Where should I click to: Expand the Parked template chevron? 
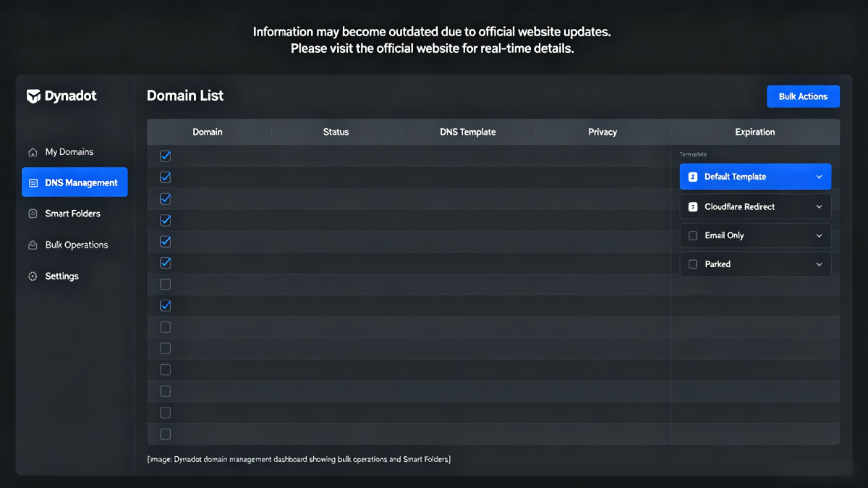click(819, 264)
